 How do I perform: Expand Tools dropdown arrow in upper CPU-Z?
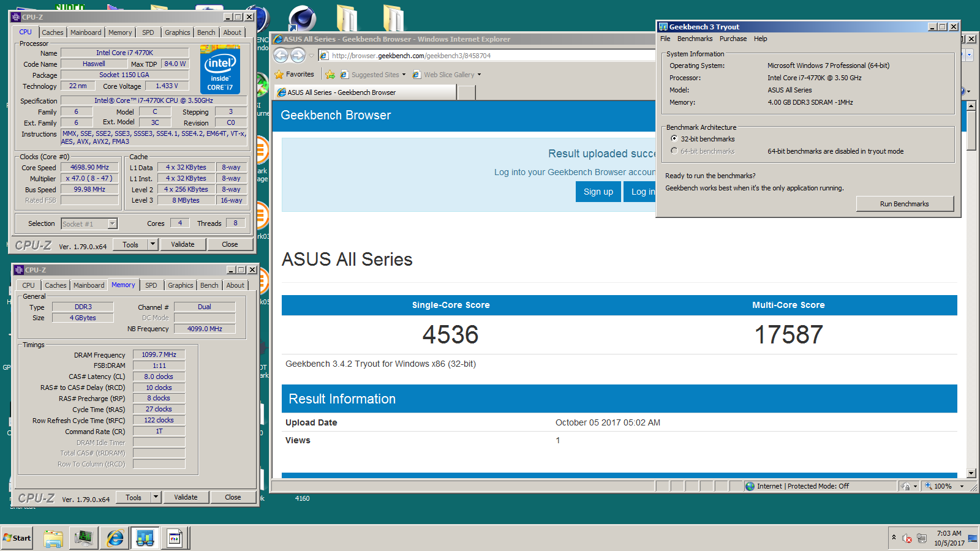[x=153, y=244]
